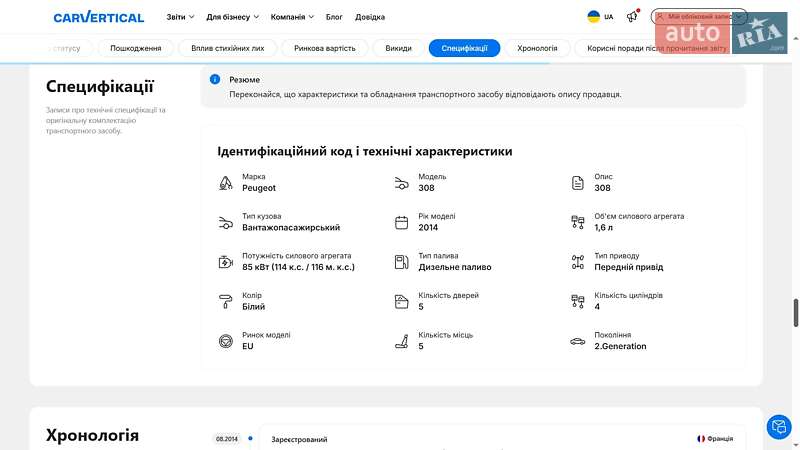
Task: Click the 1,6 л engine volume value
Action: click(603, 228)
